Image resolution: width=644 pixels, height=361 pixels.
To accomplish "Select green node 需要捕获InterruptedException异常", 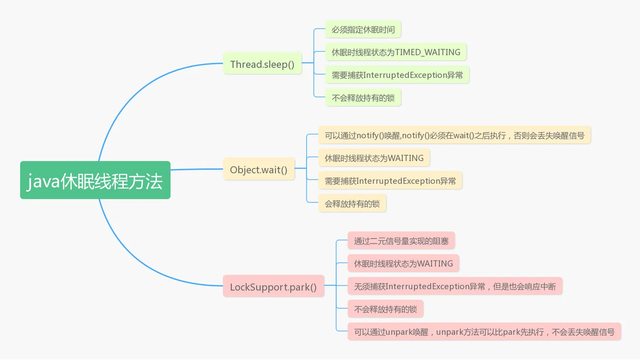I will [397, 75].
